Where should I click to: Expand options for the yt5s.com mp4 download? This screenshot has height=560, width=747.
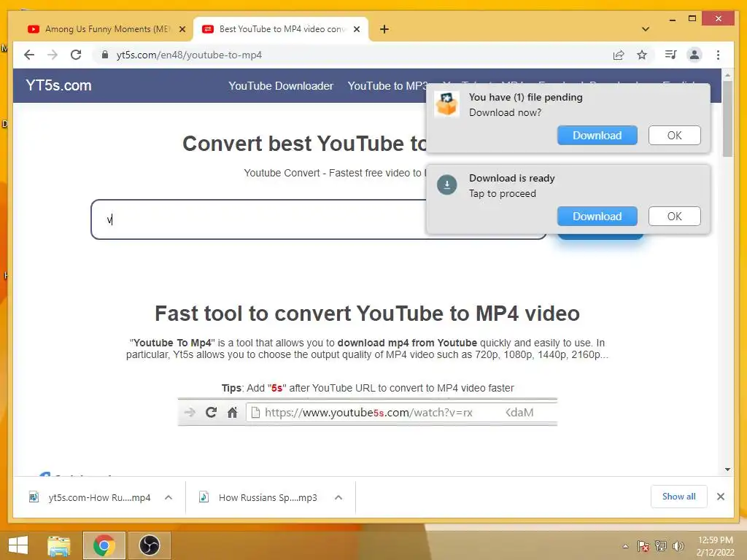click(169, 497)
